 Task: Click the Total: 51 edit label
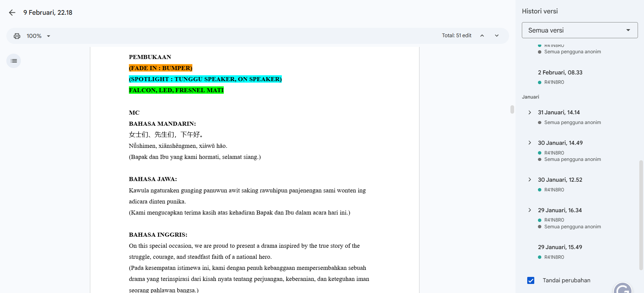[x=456, y=36]
